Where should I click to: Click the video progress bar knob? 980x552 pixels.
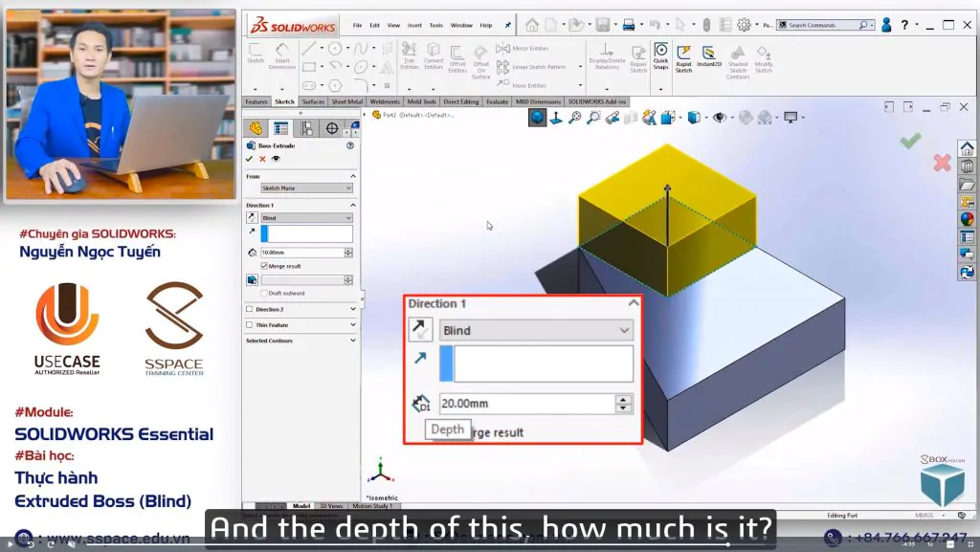click(x=727, y=544)
